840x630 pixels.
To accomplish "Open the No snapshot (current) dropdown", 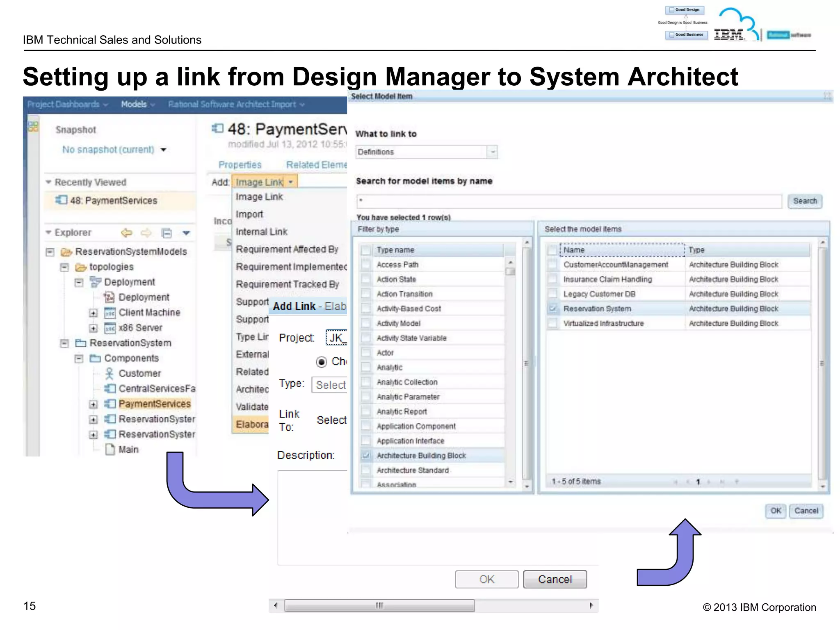I will coord(164,150).
